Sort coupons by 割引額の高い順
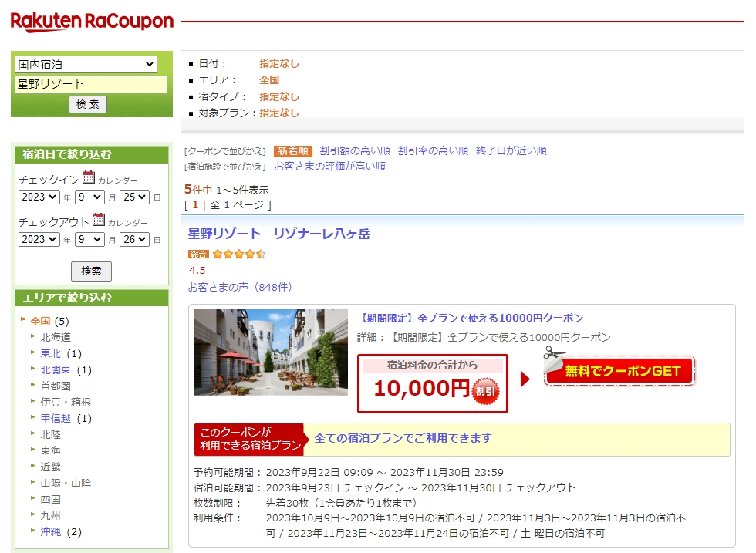Viewport: 756px width, 553px height. coord(355,151)
